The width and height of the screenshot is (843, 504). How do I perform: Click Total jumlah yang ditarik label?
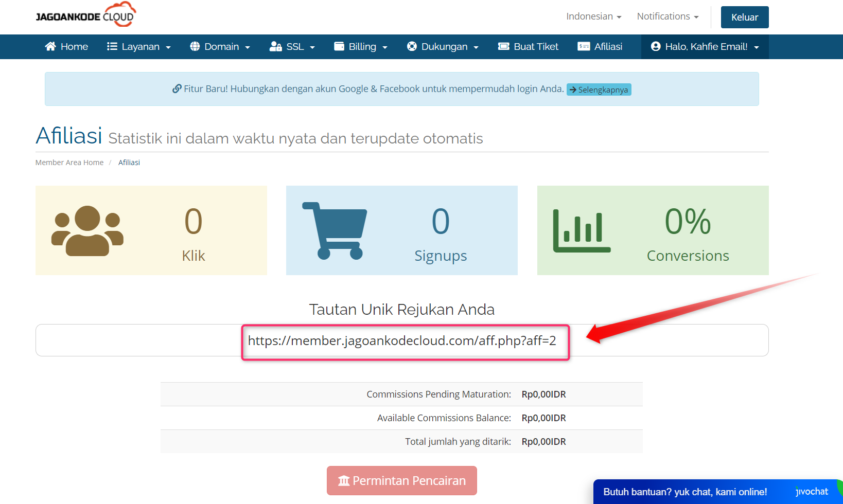(x=458, y=442)
